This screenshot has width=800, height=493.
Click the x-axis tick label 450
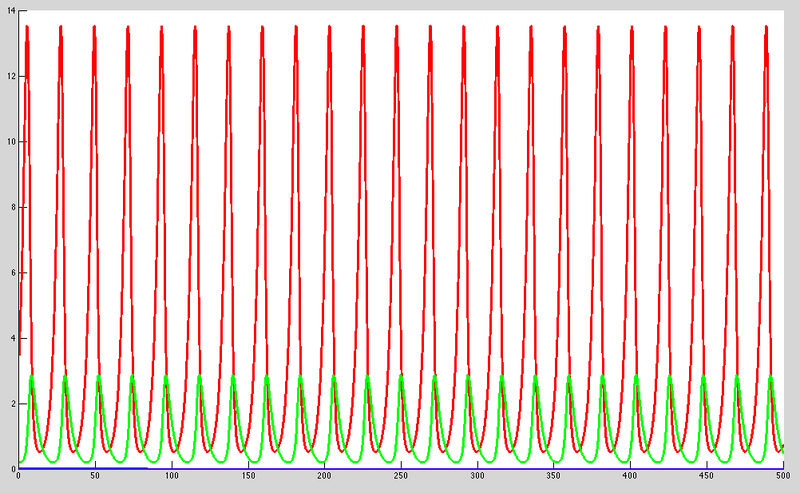click(x=707, y=478)
